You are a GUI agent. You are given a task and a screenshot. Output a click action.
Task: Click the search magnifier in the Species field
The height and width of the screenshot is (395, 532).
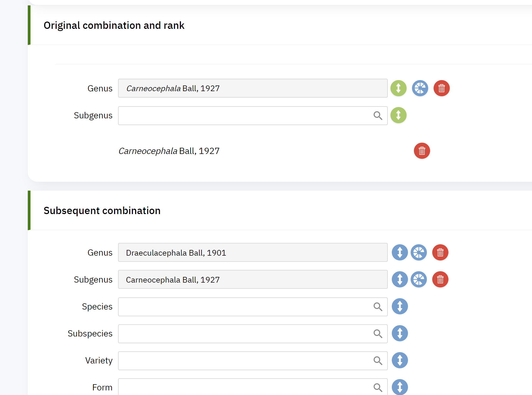point(378,307)
